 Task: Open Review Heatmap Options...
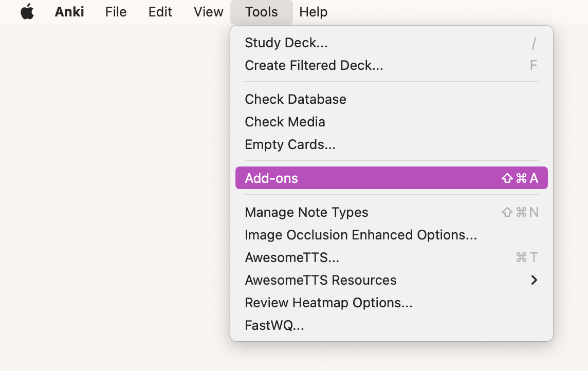click(x=392, y=303)
